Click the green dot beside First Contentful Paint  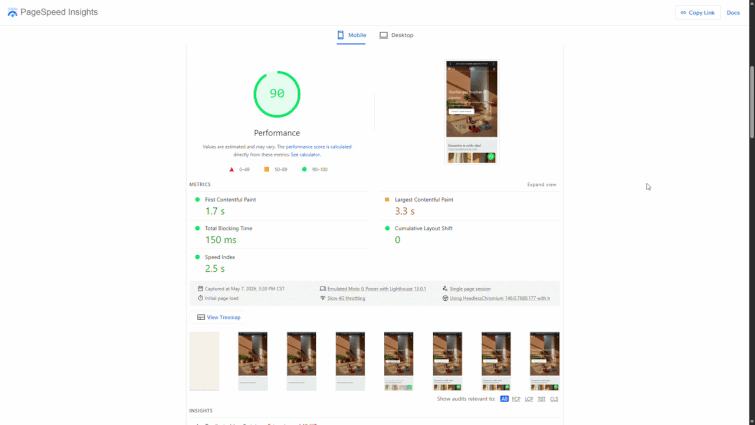tap(197, 199)
